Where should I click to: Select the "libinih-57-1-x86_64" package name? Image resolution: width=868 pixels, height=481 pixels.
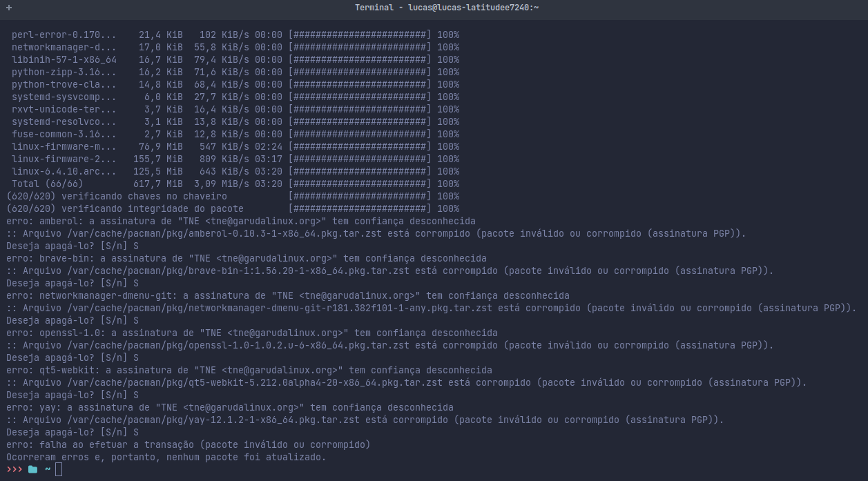64,59
